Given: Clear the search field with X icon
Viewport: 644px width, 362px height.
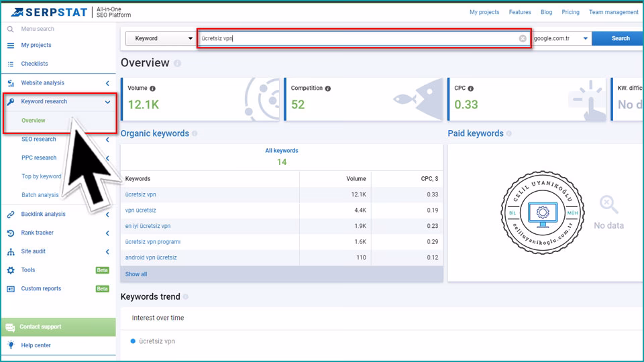Looking at the screenshot, I should (523, 39).
